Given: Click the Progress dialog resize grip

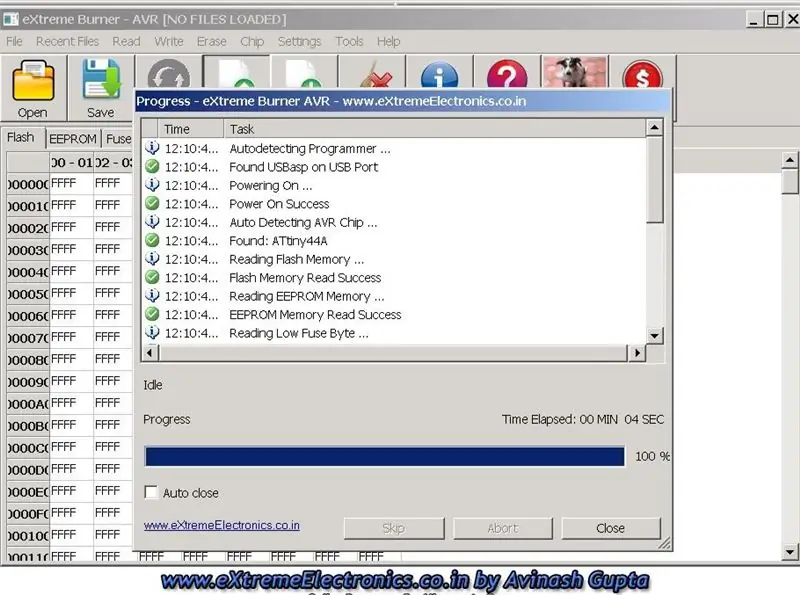Looking at the screenshot, I should (664, 544).
